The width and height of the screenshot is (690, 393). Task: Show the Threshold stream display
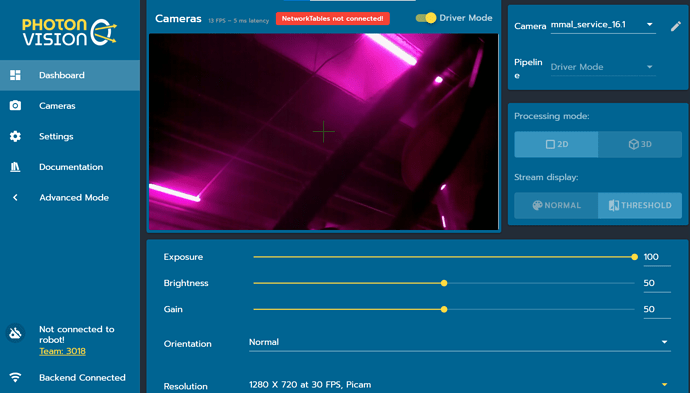(640, 206)
